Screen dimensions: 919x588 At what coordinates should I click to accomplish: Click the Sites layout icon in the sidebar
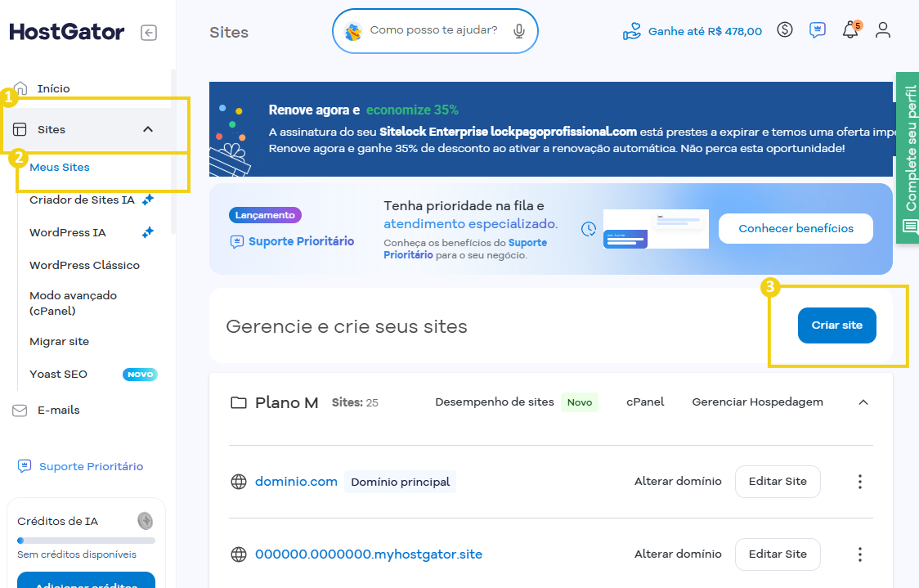[20, 129]
